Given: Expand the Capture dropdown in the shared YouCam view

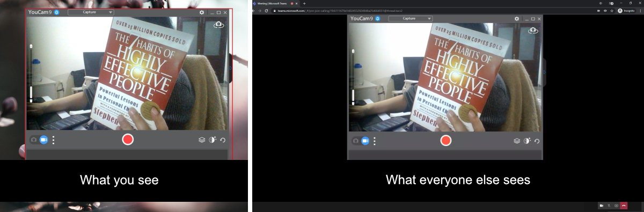Looking at the screenshot, I should (x=411, y=18).
